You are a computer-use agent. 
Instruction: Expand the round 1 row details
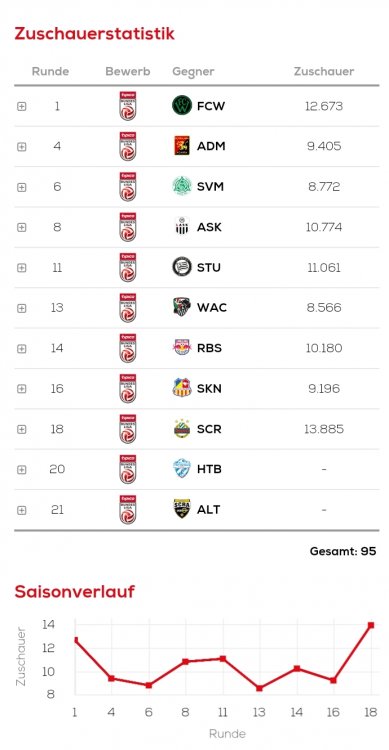click(x=22, y=106)
